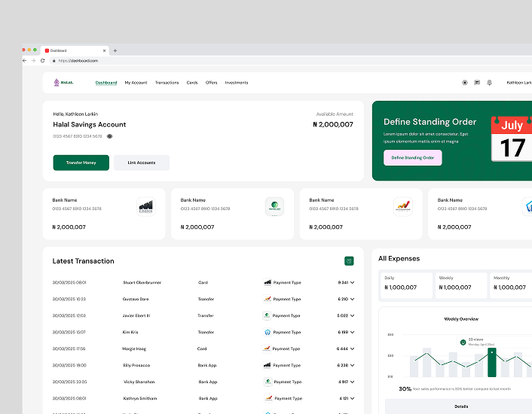Expand the Vicky Shanahan transaction row chevron

[352, 382]
